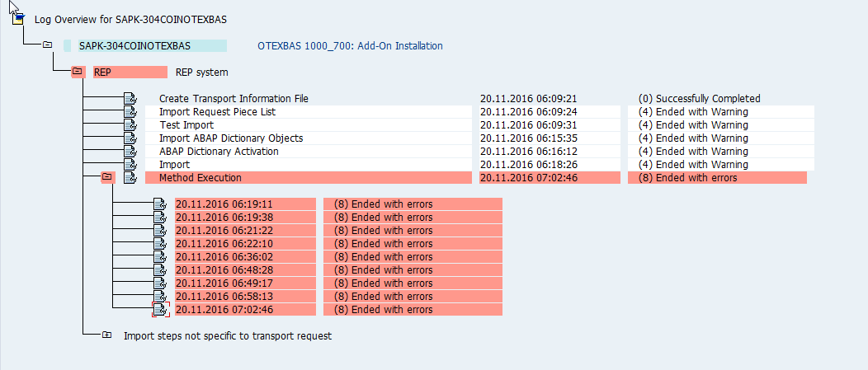Open log icon for ABAP Dictionary Activation
868x370 pixels.
tap(130, 152)
